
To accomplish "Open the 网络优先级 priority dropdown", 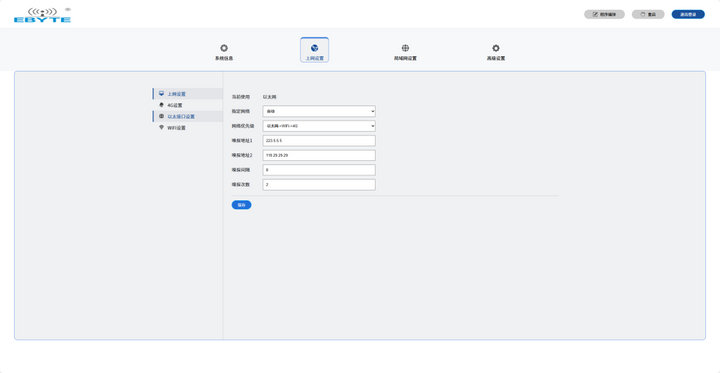I will click(319, 126).
